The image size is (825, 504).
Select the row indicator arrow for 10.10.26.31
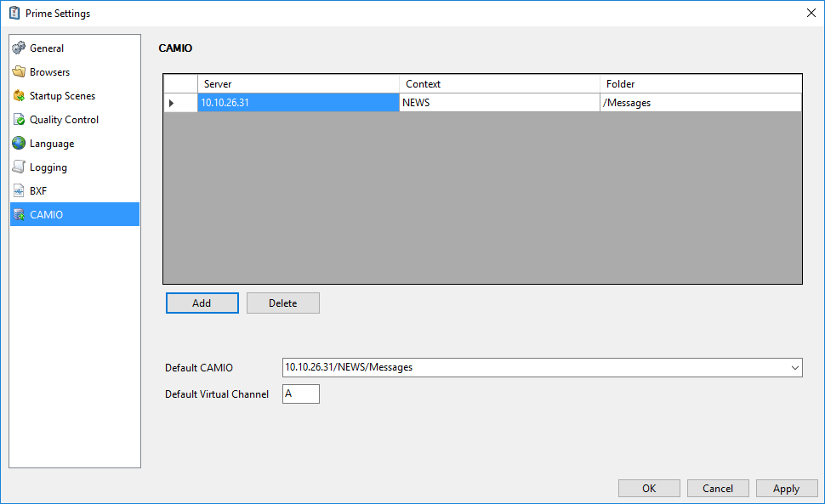pyautogui.click(x=172, y=103)
